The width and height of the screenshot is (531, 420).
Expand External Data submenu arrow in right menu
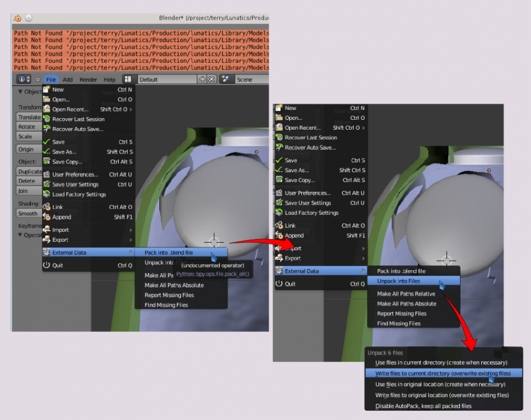pyautogui.click(x=364, y=271)
